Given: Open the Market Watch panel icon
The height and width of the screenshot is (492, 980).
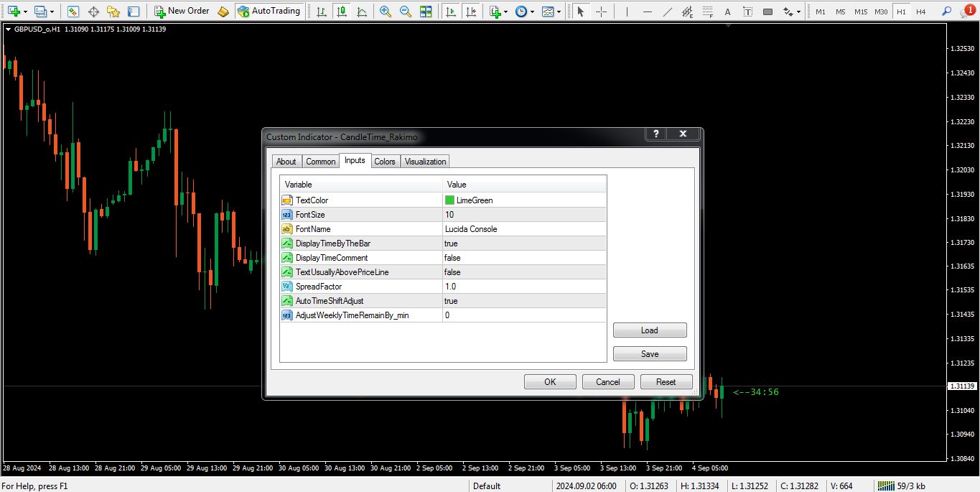Looking at the screenshot, I should [x=73, y=11].
